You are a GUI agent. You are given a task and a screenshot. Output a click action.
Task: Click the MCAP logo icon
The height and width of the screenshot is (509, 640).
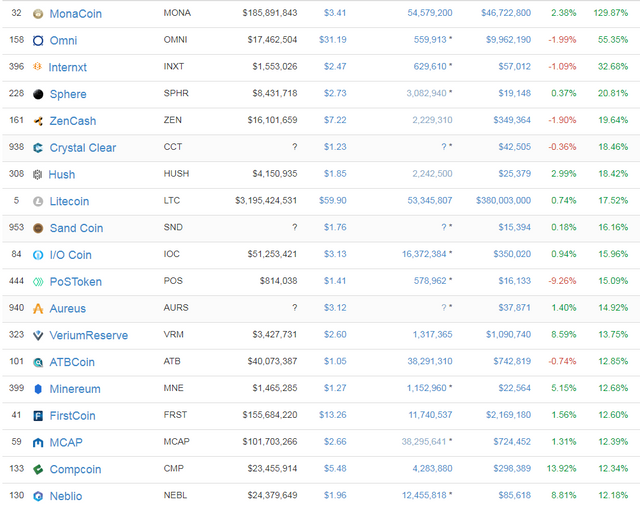pos(38,443)
